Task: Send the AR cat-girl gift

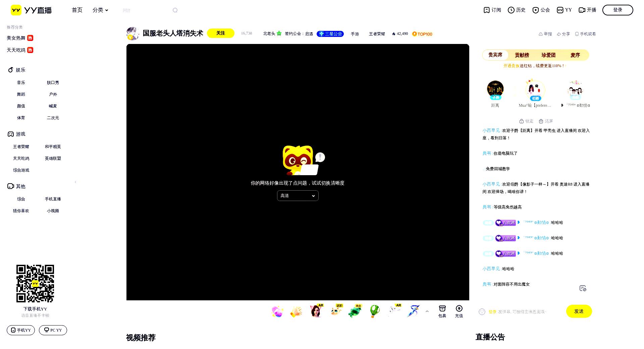Action: tap(316, 311)
